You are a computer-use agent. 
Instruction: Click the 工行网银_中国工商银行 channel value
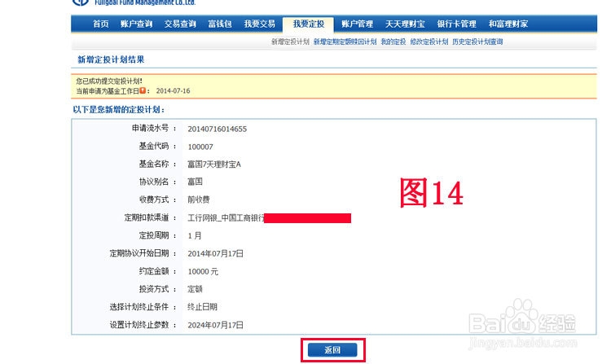226,217
